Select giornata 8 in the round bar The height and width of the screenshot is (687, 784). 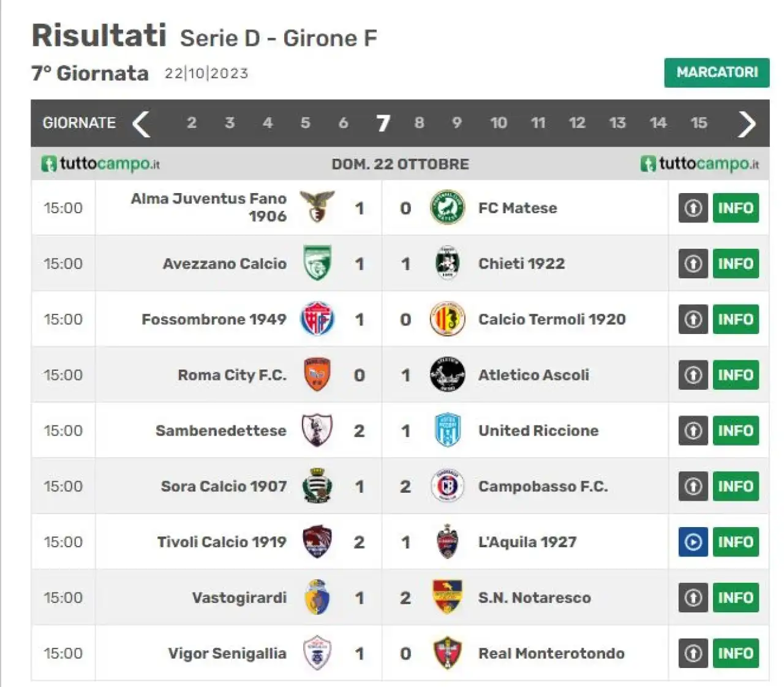pos(419,123)
